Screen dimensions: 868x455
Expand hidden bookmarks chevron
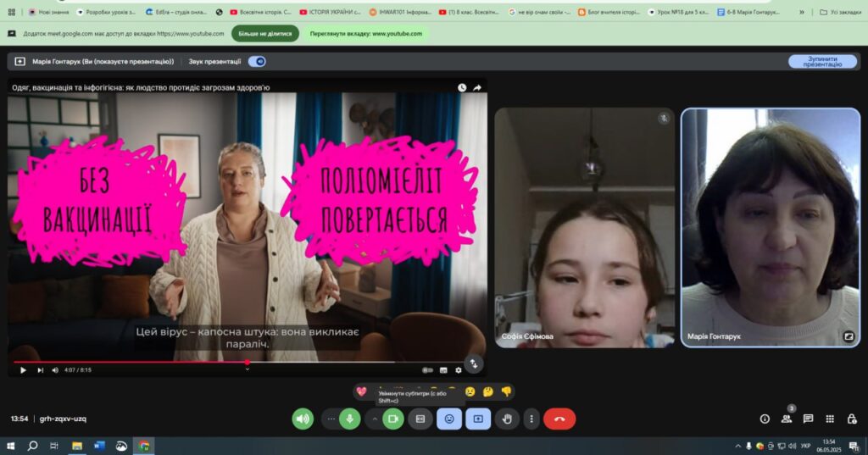pos(801,12)
